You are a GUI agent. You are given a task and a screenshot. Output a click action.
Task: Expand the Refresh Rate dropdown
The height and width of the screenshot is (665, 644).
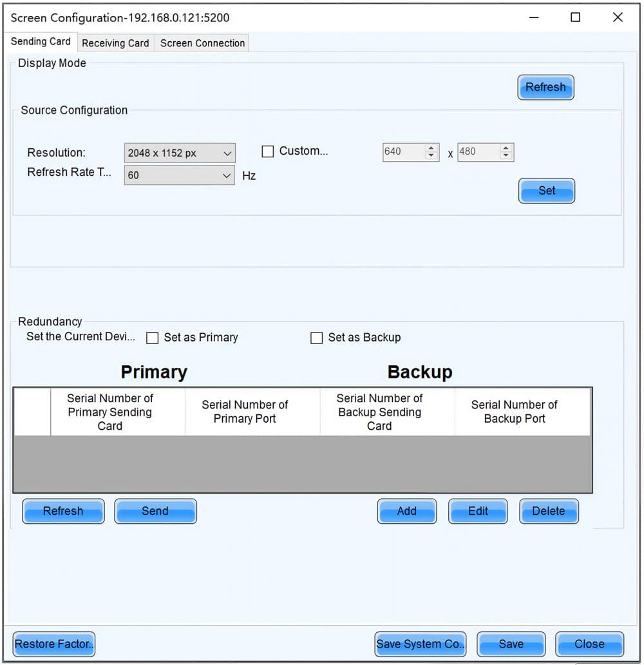click(179, 175)
